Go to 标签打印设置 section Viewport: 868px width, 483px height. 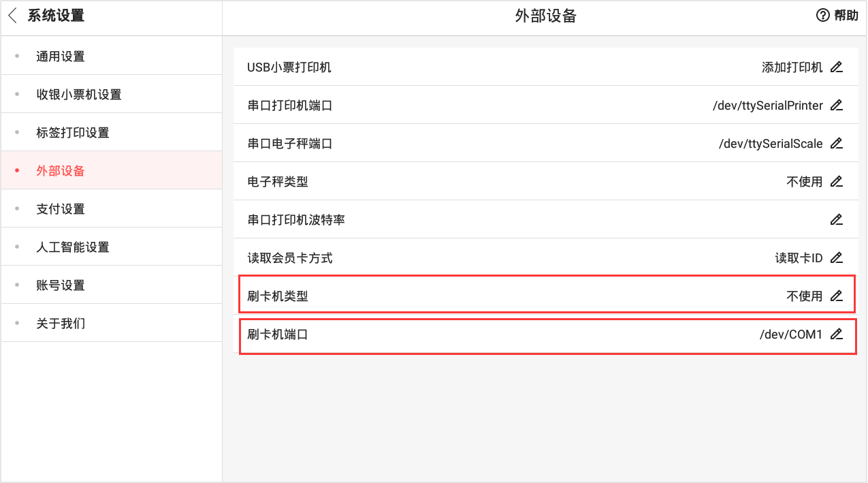pyautogui.click(x=73, y=133)
